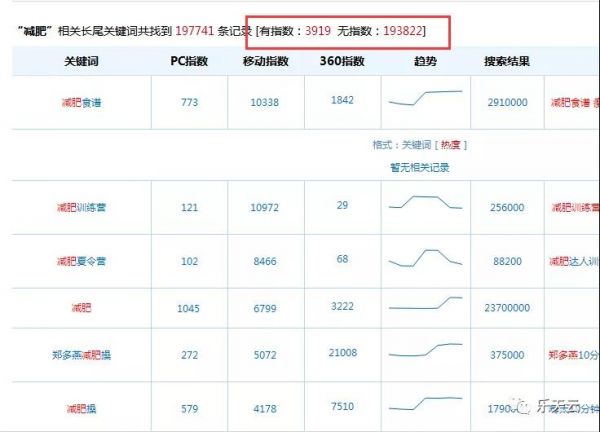This screenshot has width=600, height=432.
Task: Sort by the 关键词 column header
Action: (x=80, y=61)
